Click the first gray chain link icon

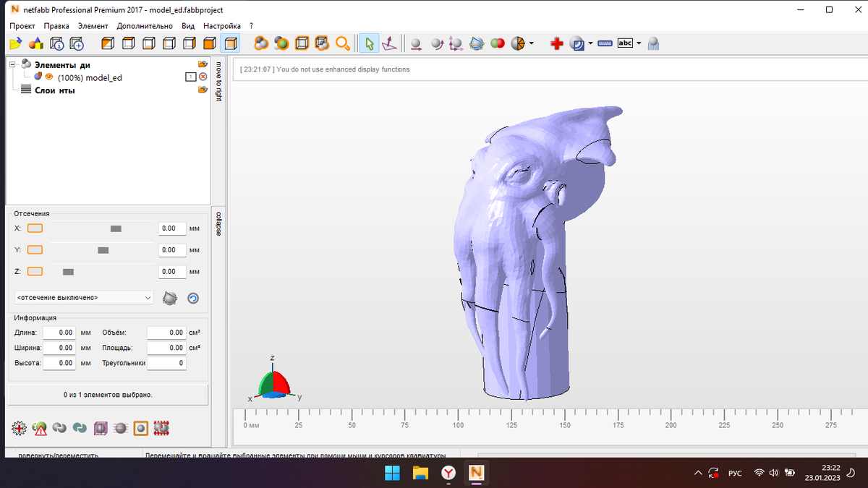coord(60,428)
